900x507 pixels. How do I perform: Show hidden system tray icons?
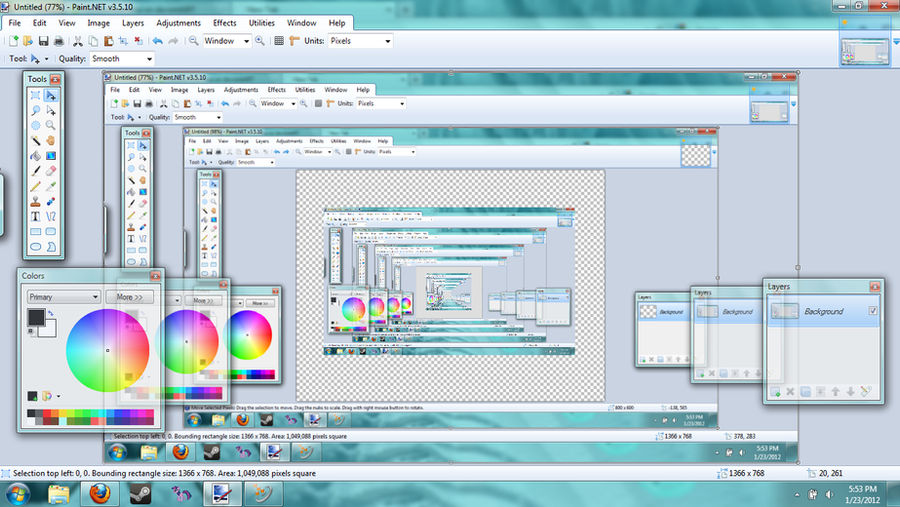click(x=797, y=494)
